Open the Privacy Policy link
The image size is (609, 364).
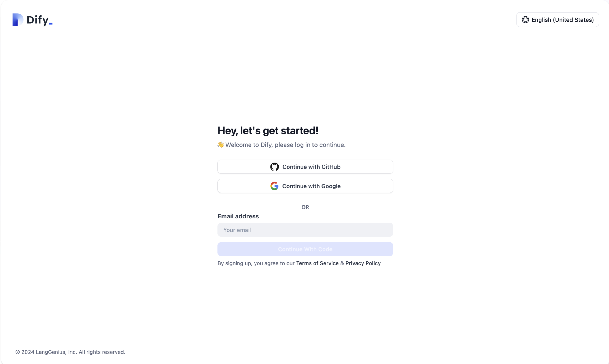(x=363, y=263)
